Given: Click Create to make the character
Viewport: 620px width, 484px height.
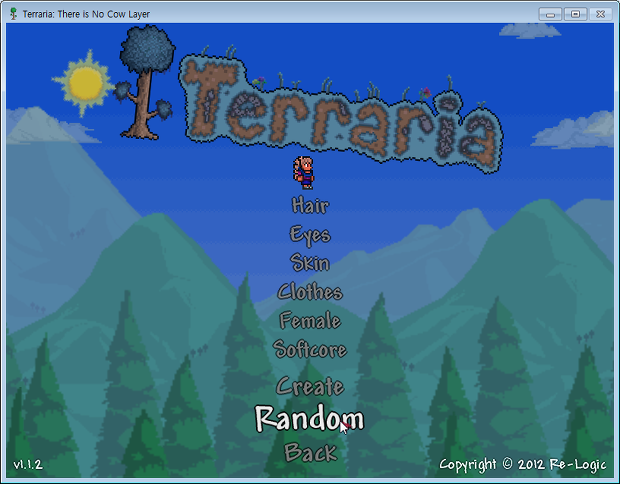Looking at the screenshot, I should pos(310,386).
